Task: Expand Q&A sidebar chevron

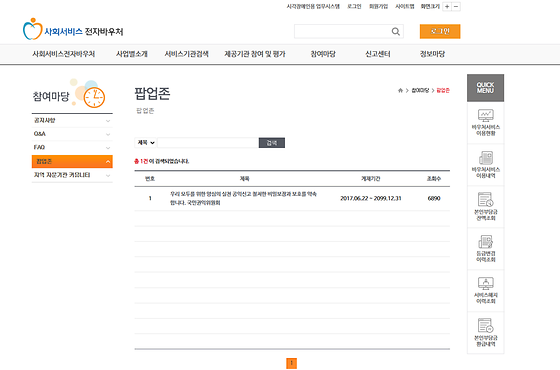Action: [108, 134]
